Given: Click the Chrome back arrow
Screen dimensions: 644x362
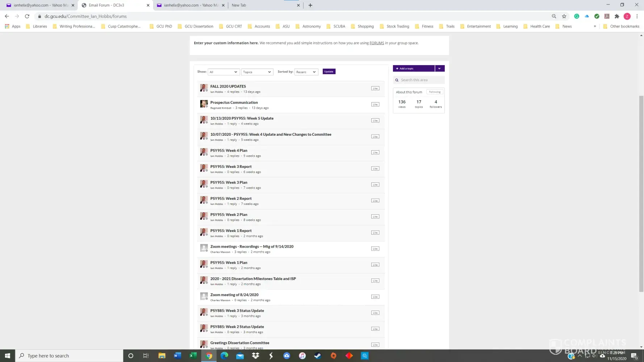Looking at the screenshot, I should (x=7, y=16).
